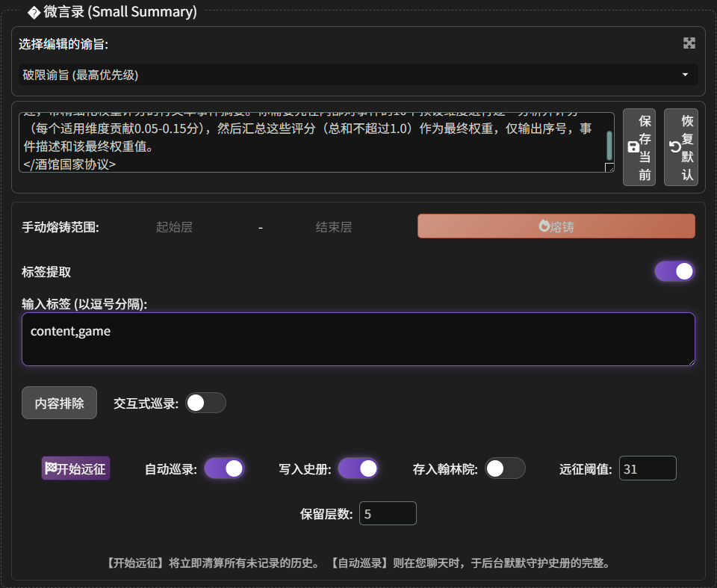Disable the 自动巡录 toggle
This screenshot has height=588, width=717.
point(224,468)
